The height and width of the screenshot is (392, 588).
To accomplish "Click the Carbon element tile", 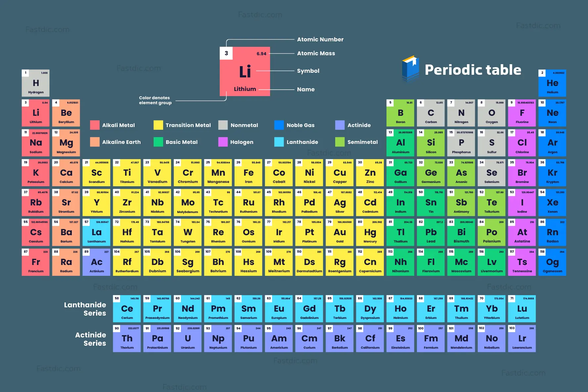I will coord(431,113).
